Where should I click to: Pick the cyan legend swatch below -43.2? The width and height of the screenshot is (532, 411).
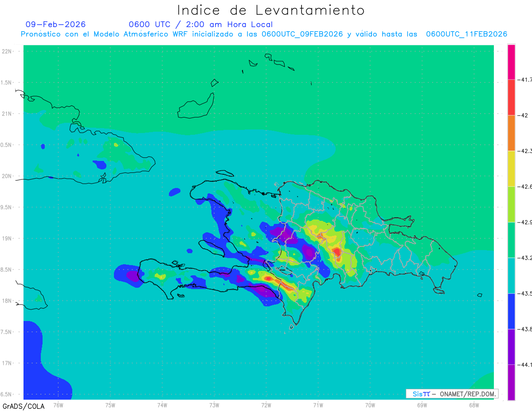(511, 275)
